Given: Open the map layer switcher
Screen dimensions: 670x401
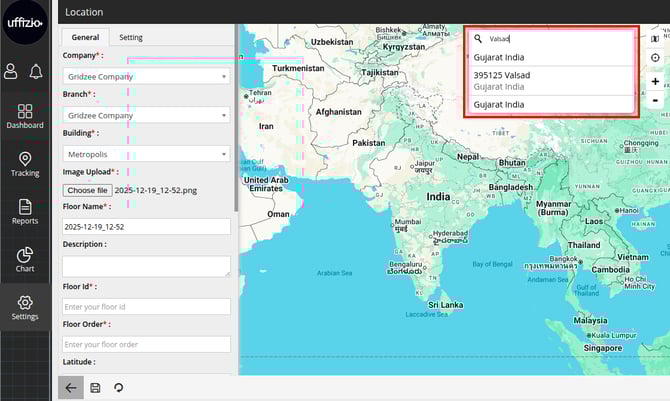Looking at the screenshot, I should pos(655,39).
